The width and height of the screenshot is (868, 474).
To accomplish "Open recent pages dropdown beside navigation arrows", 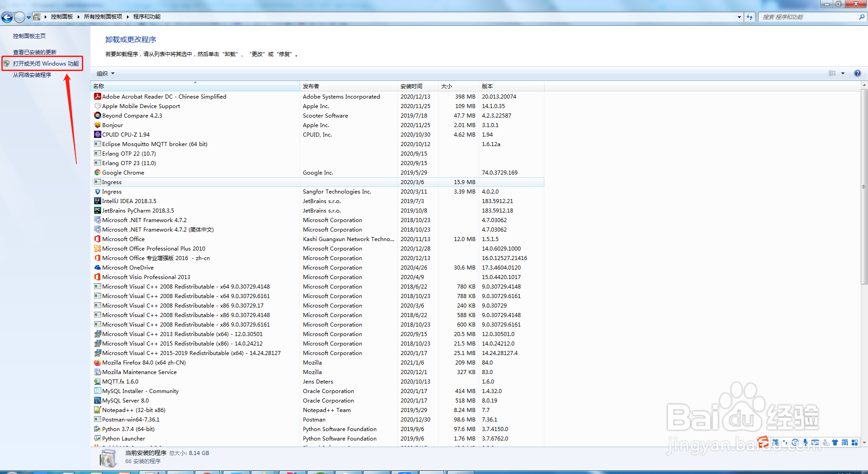I will [28, 17].
